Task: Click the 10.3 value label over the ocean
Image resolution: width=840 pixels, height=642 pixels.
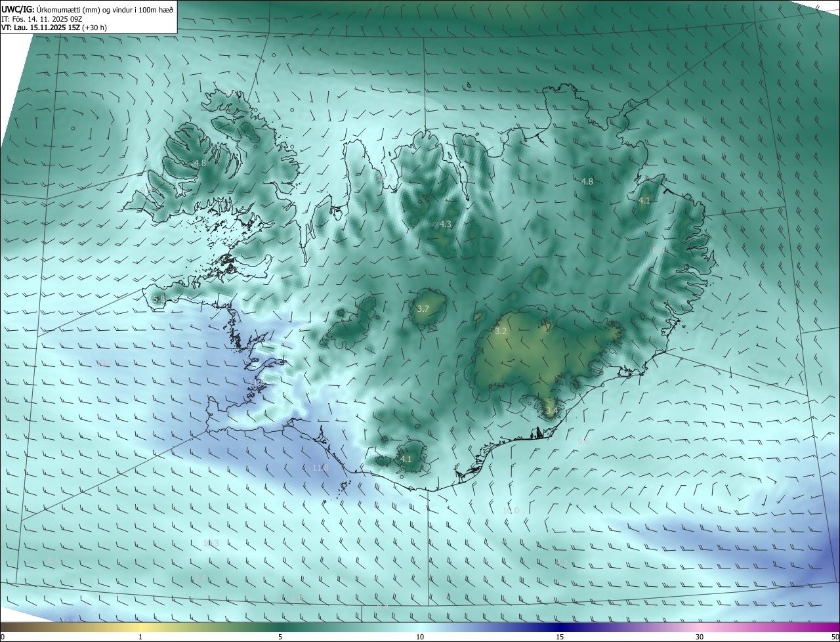Action: click(211, 543)
